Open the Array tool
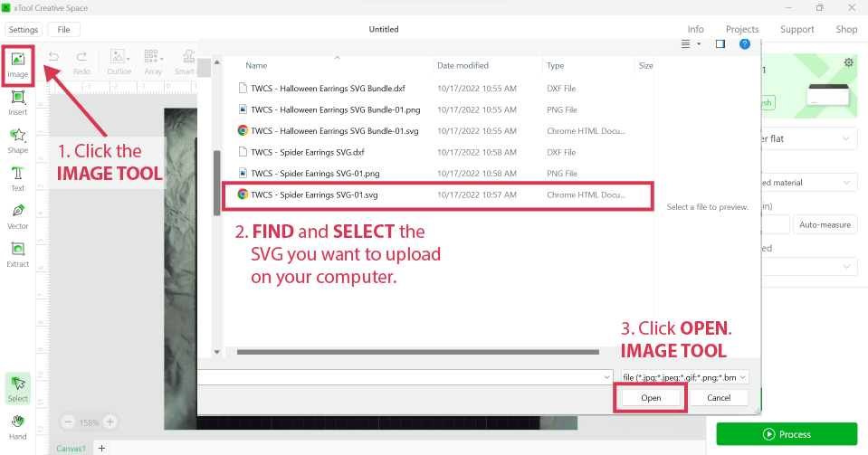Screen dimensions: 868x455 click(153, 62)
